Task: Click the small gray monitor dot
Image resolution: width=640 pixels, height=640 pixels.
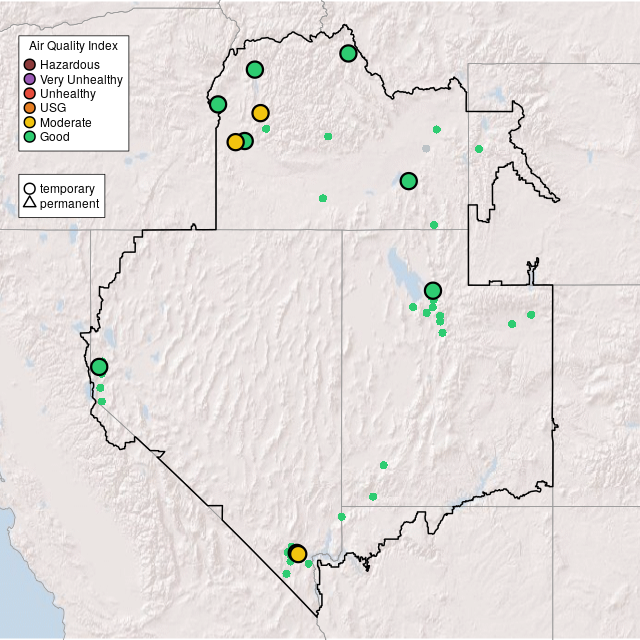Action: point(426,149)
